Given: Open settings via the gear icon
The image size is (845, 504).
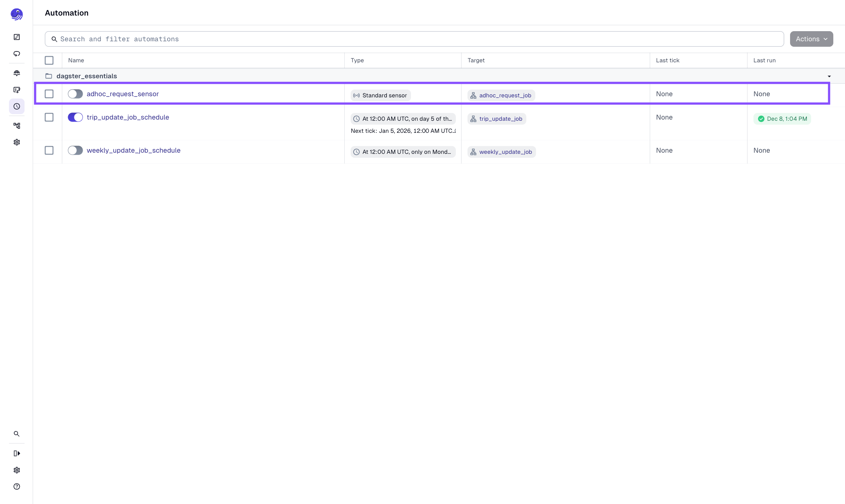Looking at the screenshot, I should click(x=17, y=142).
